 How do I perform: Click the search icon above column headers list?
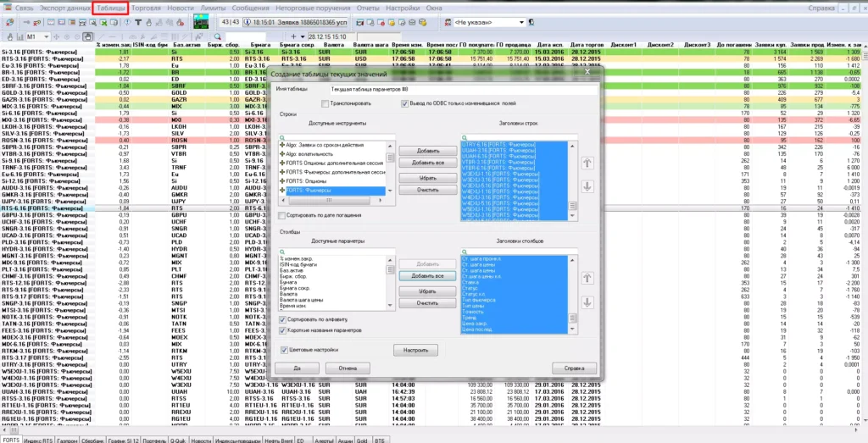click(x=465, y=252)
